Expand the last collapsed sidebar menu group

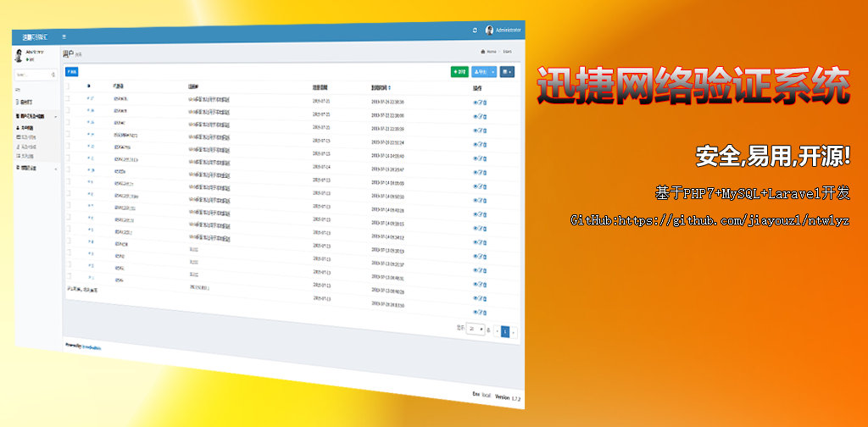(x=36, y=168)
